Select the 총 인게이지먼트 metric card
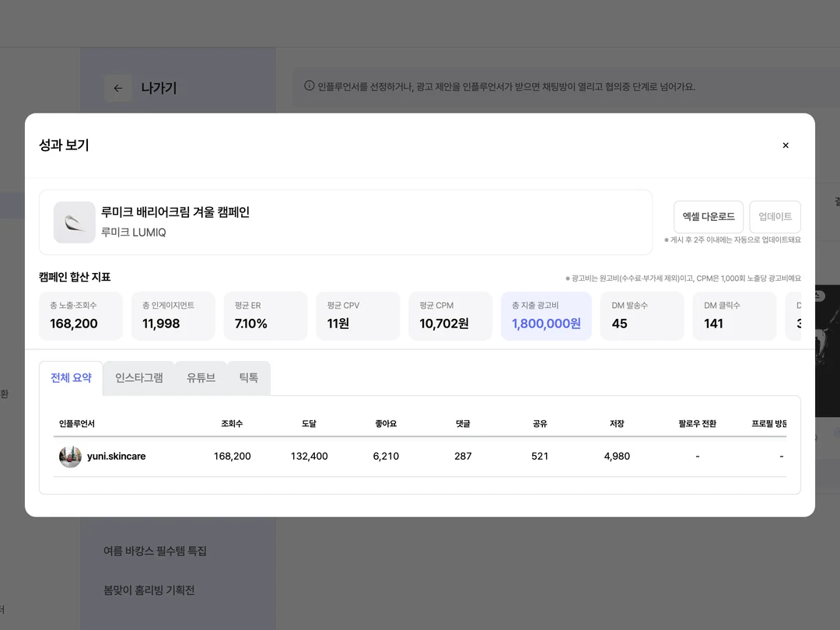The width and height of the screenshot is (840, 630). click(x=173, y=316)
